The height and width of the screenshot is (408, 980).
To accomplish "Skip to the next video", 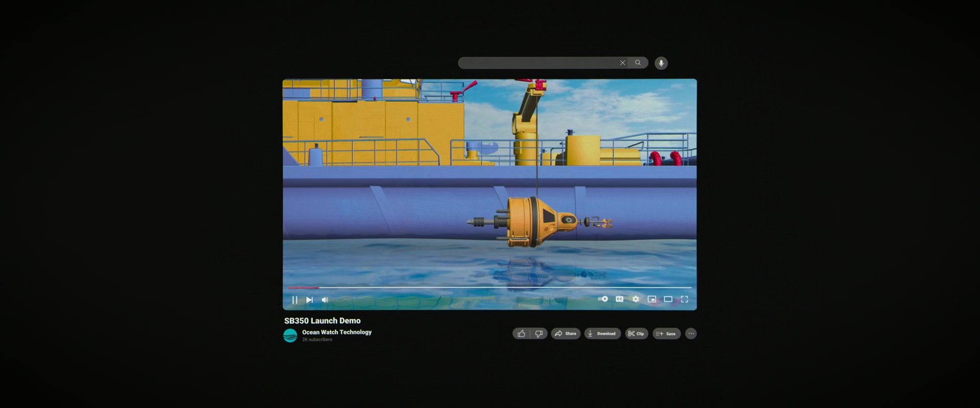I will (x=309, y=300).
